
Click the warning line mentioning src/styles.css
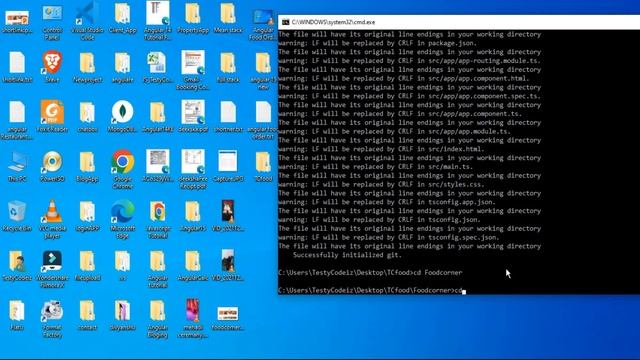coord(381,184)
